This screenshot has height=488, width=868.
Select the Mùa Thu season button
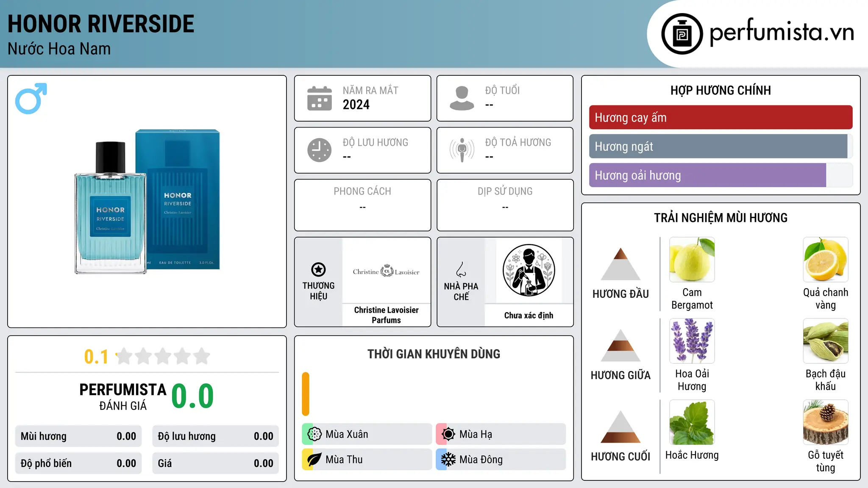tap(367, 460)
